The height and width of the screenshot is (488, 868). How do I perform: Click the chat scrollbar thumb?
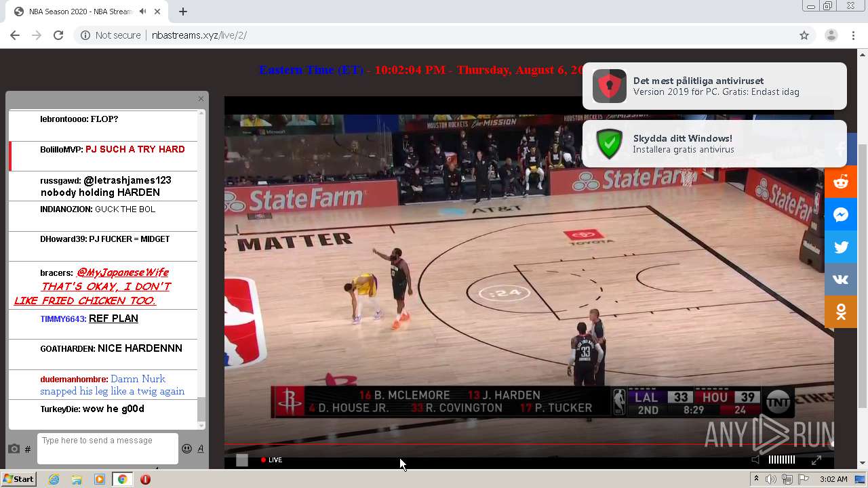click(201, 409)
